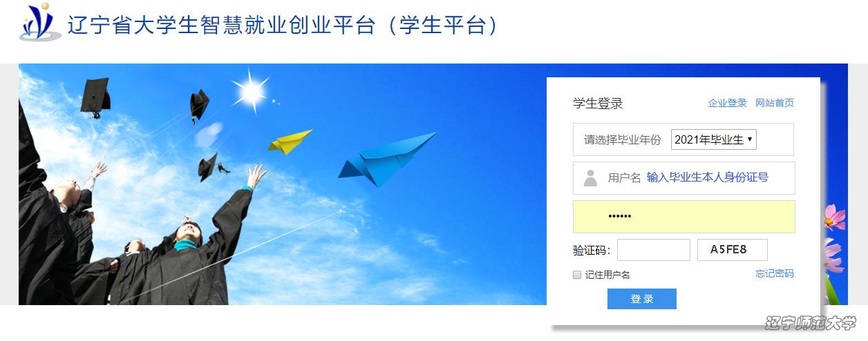Image resolution: width=868 pixels, height=341 pixels.
Task: Click the 登录 button
Action: click(x=642, y=299)
